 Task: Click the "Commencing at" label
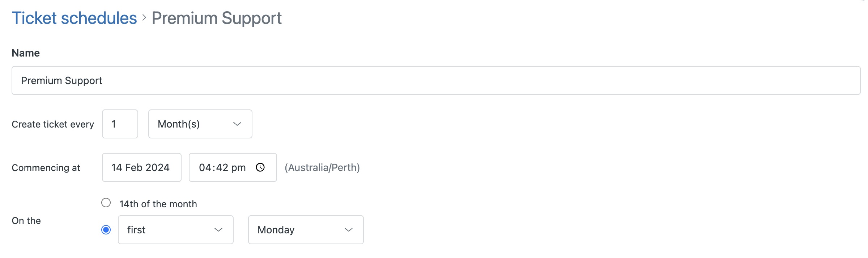(46, 168)
